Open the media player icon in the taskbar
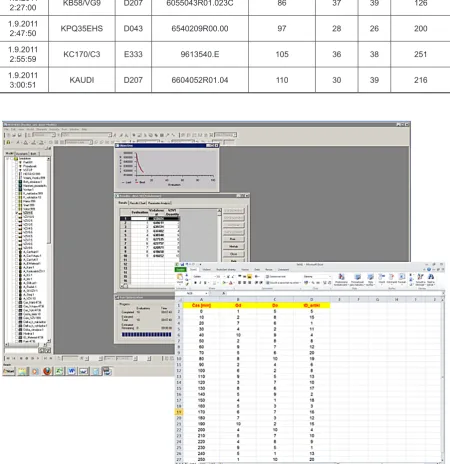Screen dimensions: 450x464 (x=35, y=371)
